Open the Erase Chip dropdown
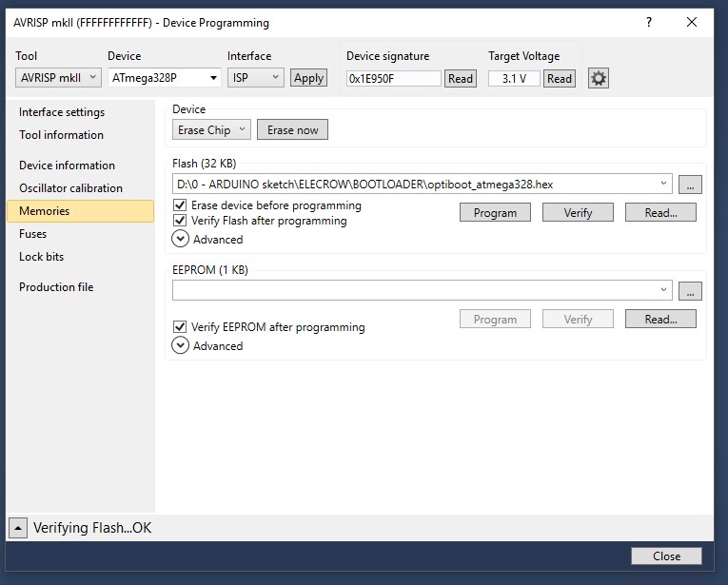 tap(211, 130)
